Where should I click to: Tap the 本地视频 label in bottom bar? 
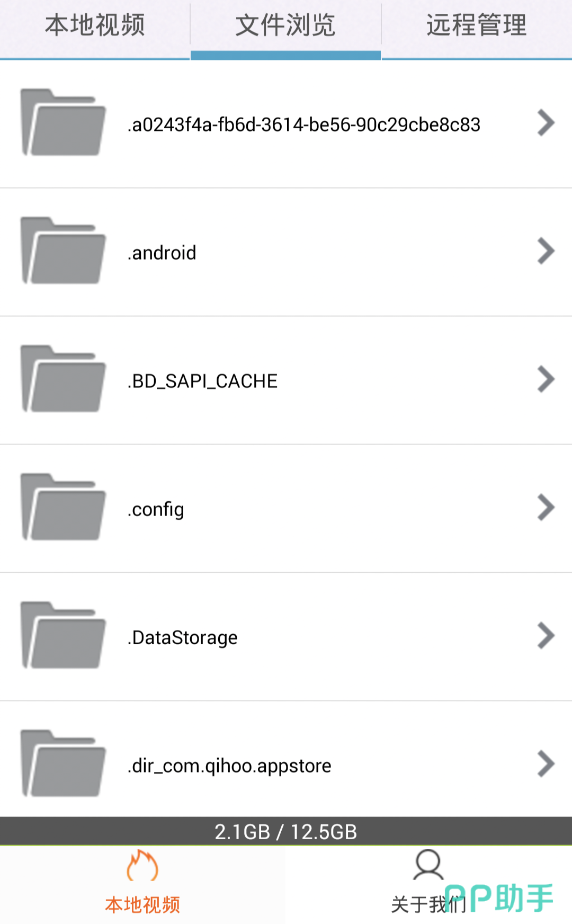[142, 905]
